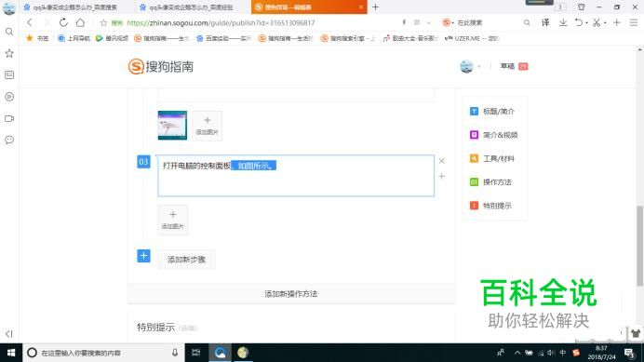Switch to first qq头像 tab

(76, 7)
